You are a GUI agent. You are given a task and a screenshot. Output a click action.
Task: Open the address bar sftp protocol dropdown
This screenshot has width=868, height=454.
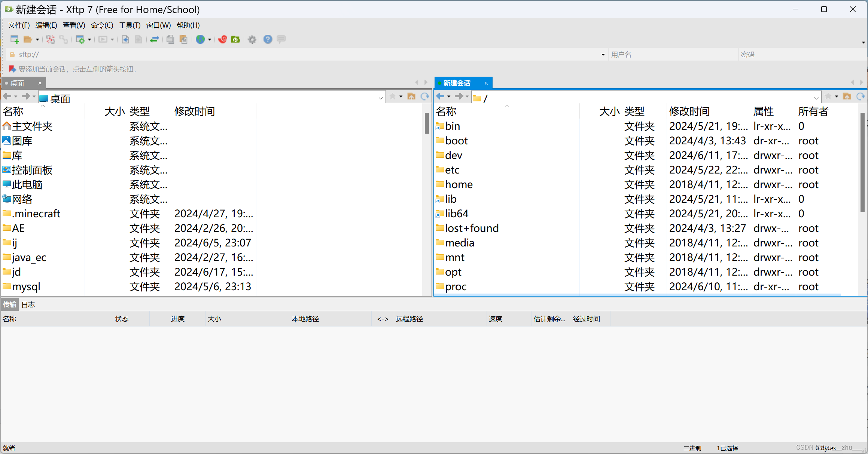pos(603,54)
